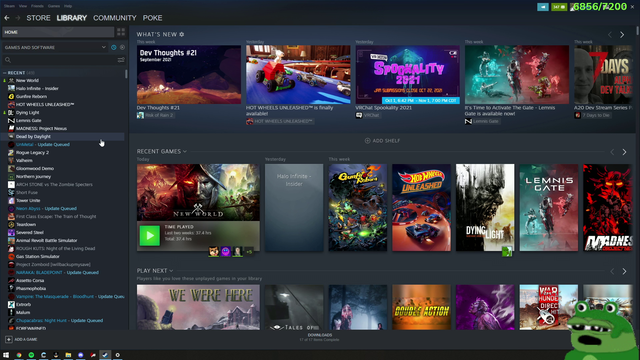
Task: Switch to grid collections view icon
Action: pyautogui.click(x=121, y=32)
